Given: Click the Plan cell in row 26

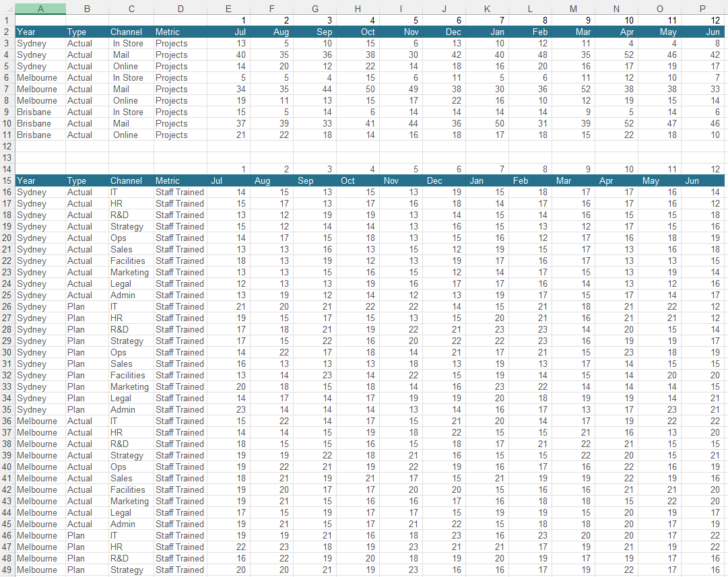Looking at the screenshot, I should (87, 306).
